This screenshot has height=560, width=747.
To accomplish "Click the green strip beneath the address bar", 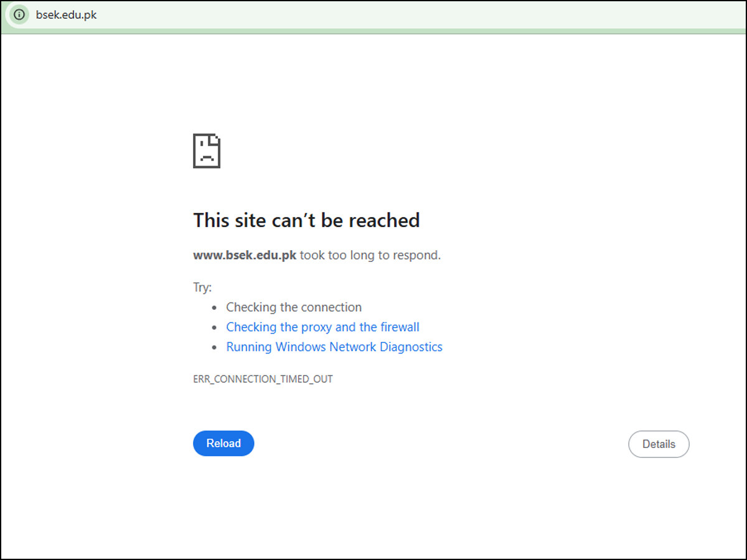I will click(374, 31).
